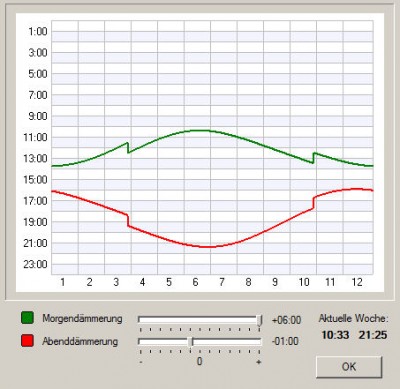Click month 3 on the horizontal axis
400x389 pixels.
[116, 282]
